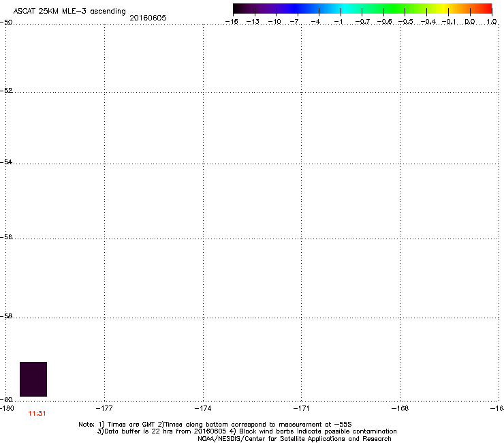504x443 pixels.
Task: Click the -4 color scale label
Action: [315, 22]
